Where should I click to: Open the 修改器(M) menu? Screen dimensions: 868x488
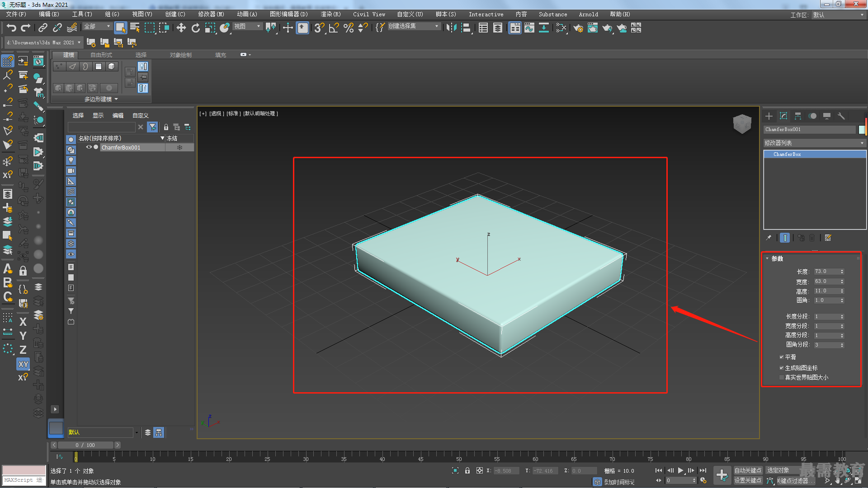click(x=211, y=14)
